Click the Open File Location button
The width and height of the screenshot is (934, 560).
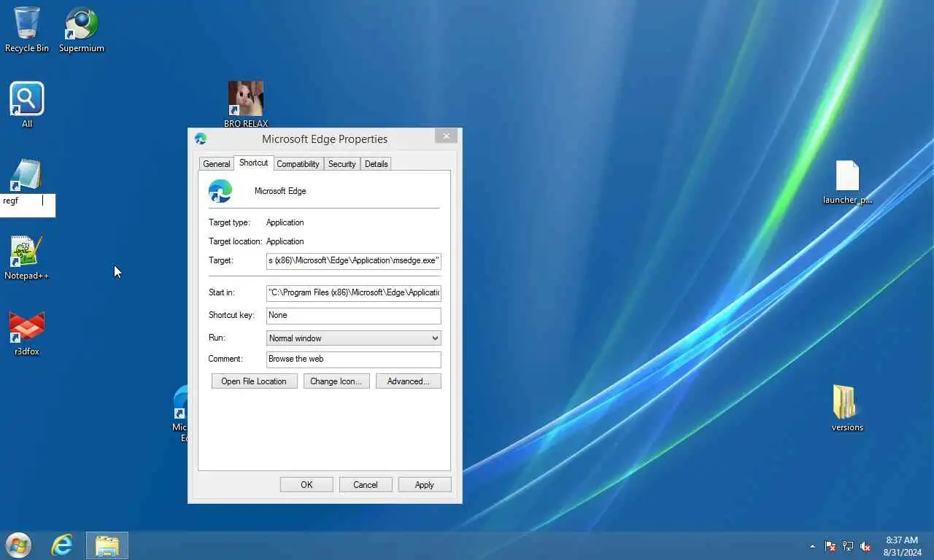click(254, 381)
